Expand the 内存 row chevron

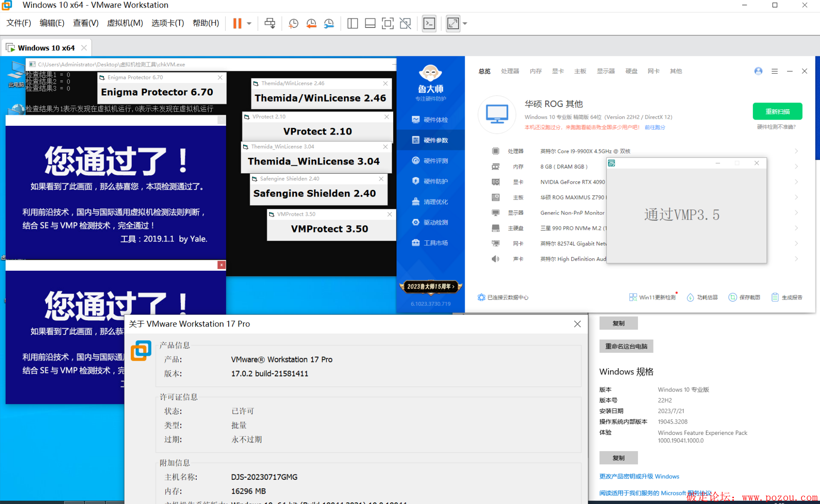tap(796, 167)
